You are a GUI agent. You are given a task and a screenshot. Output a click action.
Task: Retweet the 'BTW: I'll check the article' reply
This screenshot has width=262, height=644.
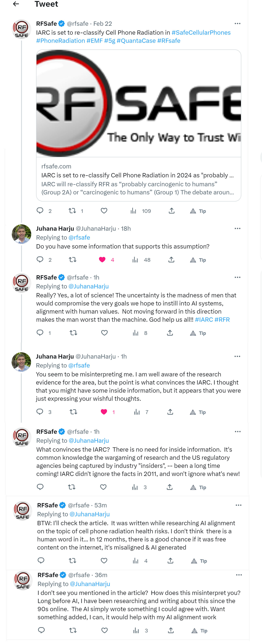point(73,560)
